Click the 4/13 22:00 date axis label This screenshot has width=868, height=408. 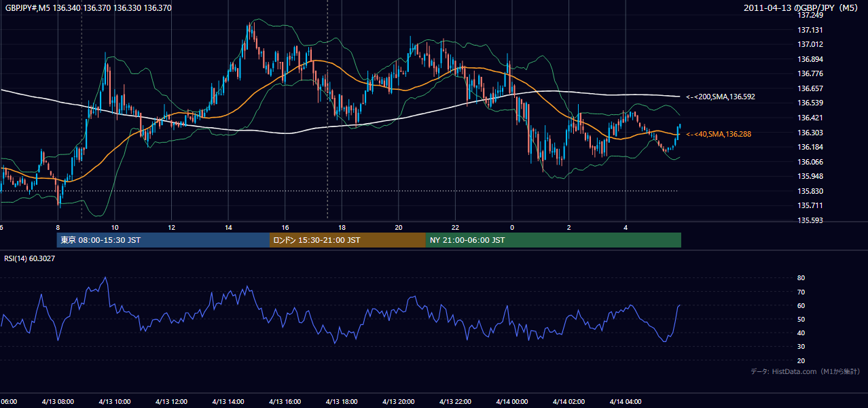point(455,402)
